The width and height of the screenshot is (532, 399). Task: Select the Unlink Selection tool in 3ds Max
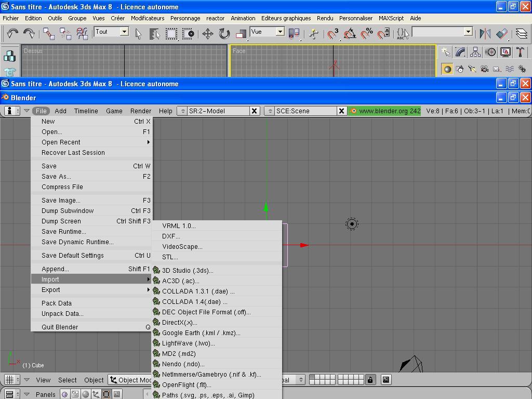coord(65,34)
